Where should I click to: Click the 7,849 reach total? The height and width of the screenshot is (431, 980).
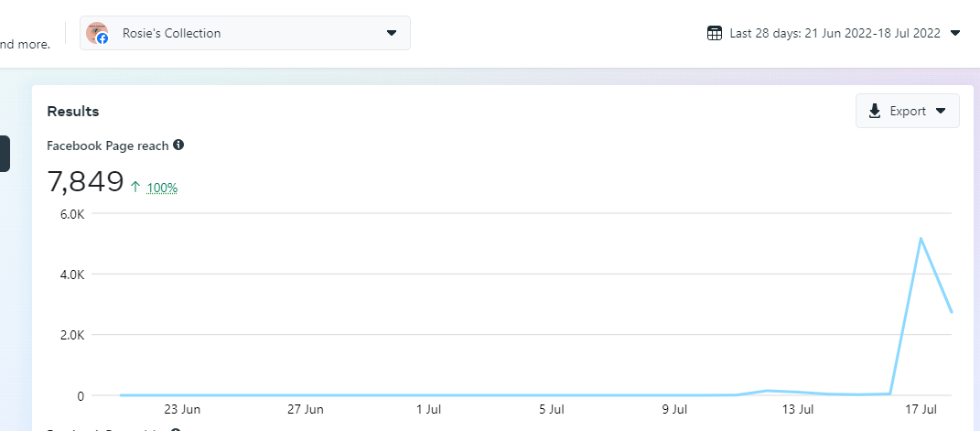(86, 182)
